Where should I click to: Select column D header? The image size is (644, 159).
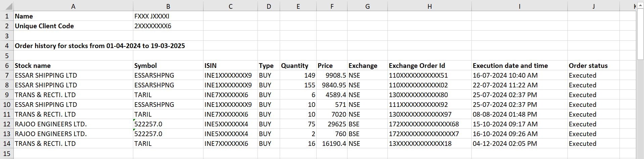(x=269, y=6)
